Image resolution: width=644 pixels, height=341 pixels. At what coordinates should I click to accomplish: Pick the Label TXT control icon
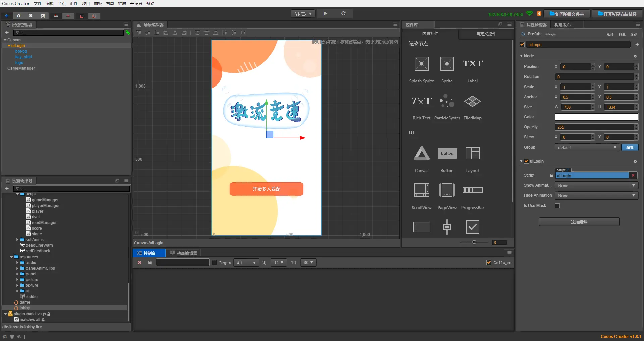tap(472, 64)
